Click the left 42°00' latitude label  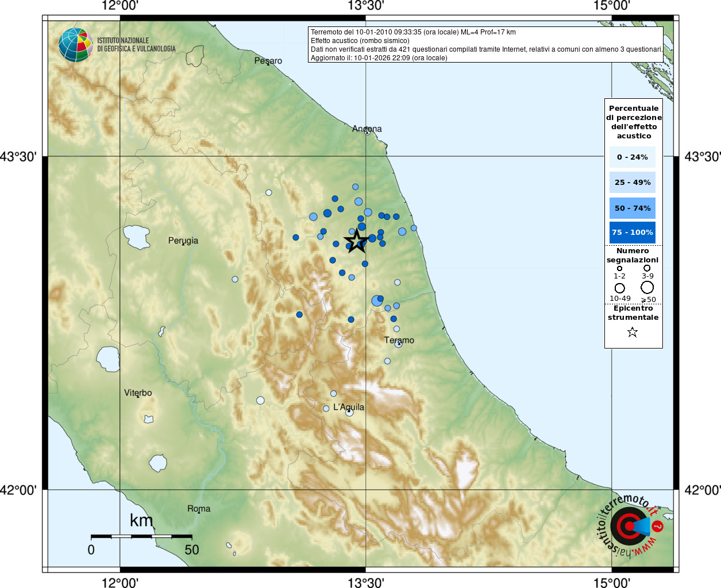pos(18,490)
